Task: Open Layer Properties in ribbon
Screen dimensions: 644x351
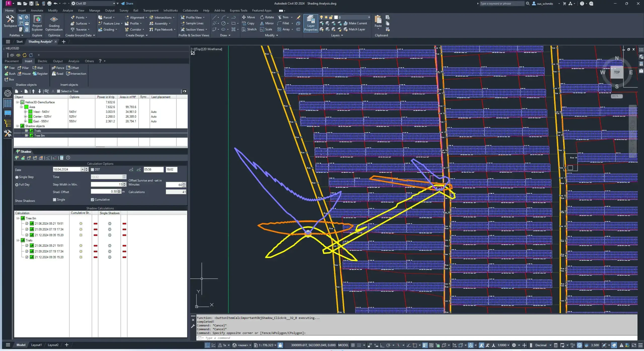Action: coord(311,23)
